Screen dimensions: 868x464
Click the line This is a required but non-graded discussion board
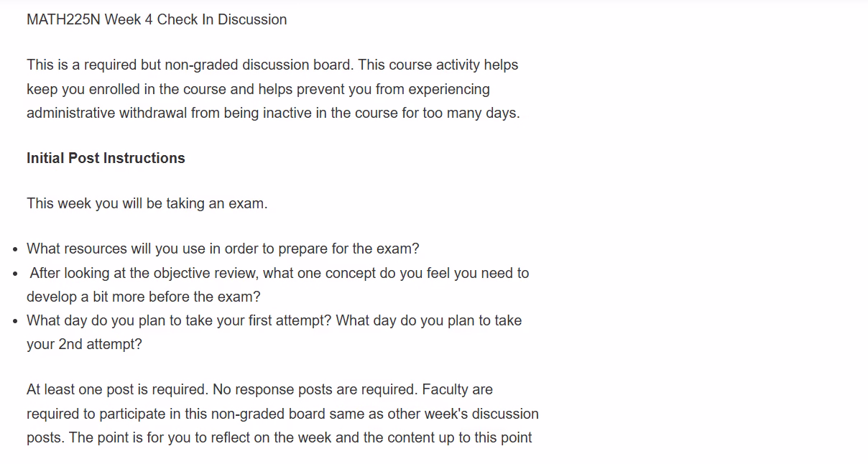coord(272,65)
